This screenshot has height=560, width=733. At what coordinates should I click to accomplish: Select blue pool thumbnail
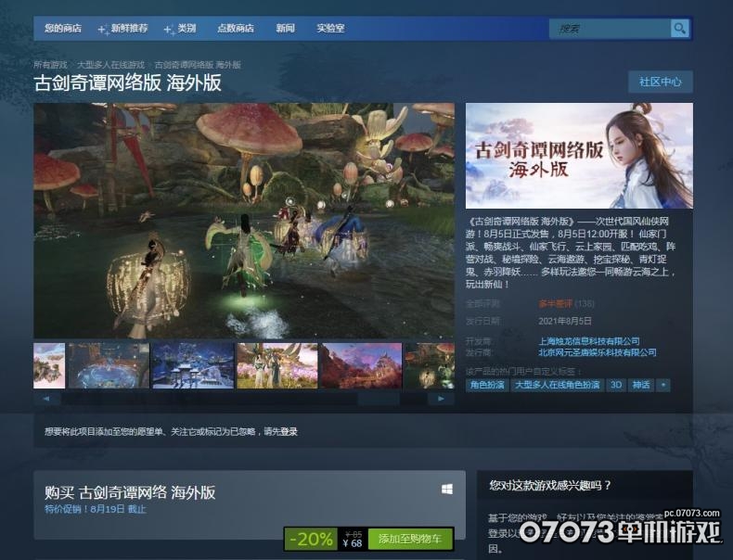(x=109, y=365)
